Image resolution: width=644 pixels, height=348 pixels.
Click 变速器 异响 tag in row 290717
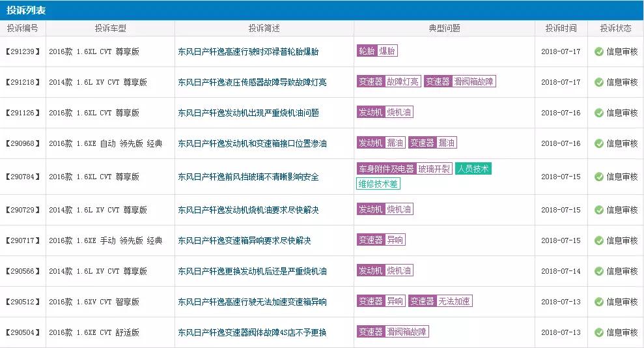(x=381, y=240)
